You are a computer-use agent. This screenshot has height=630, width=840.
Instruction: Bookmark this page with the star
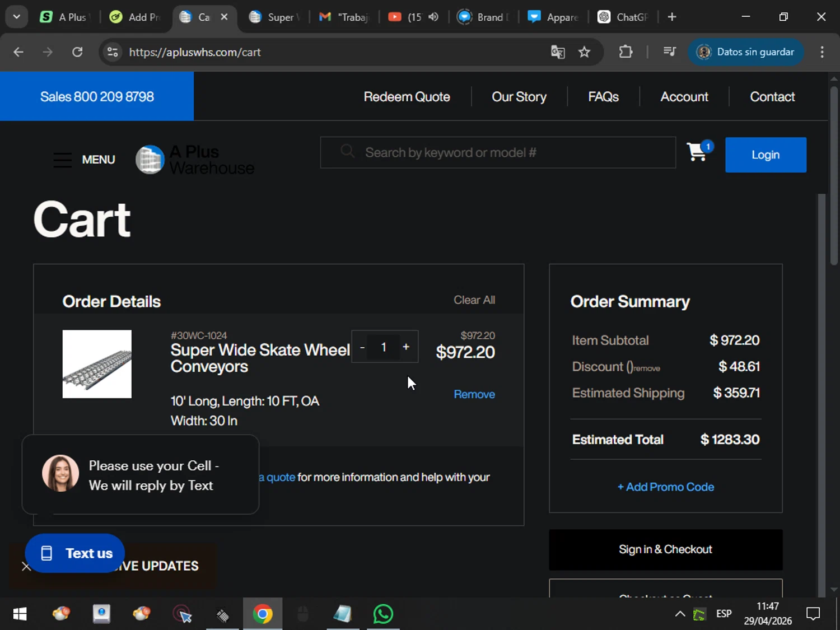pyautogui.click(x=584, y=52)
